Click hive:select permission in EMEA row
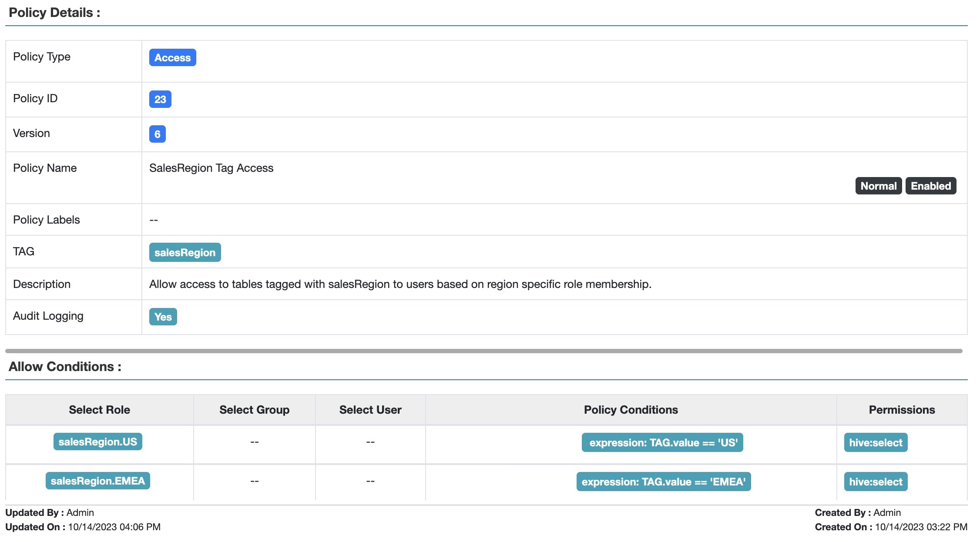 pos(876,482)
